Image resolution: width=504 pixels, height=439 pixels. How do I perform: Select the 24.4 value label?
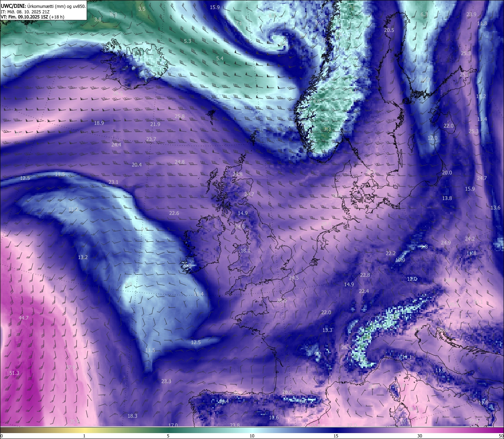(x=116, y=144)
